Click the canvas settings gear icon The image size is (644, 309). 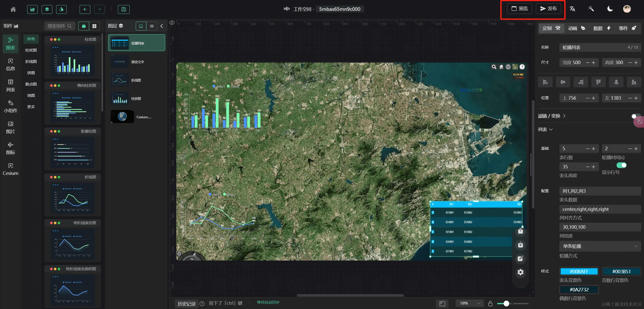(520, 272)
